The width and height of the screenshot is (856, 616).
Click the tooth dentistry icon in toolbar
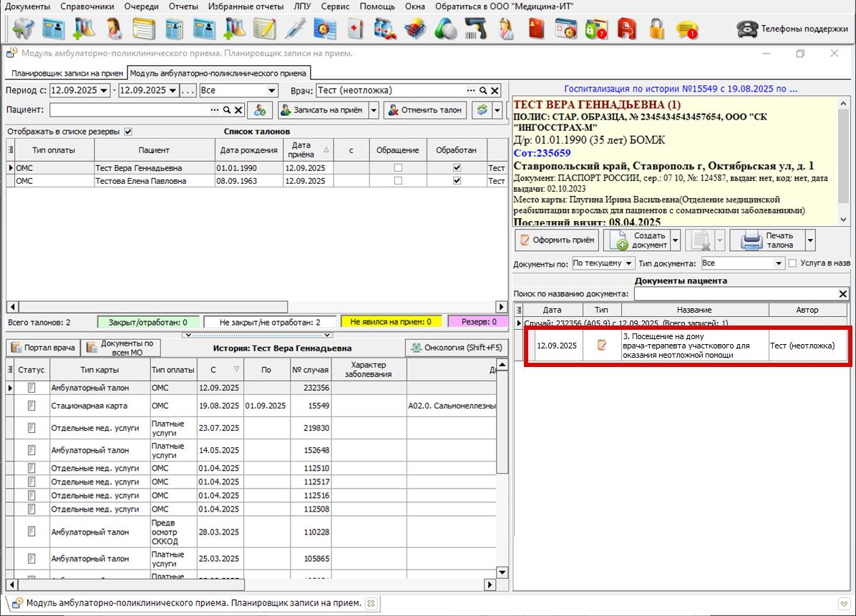[x=24, y=29]
